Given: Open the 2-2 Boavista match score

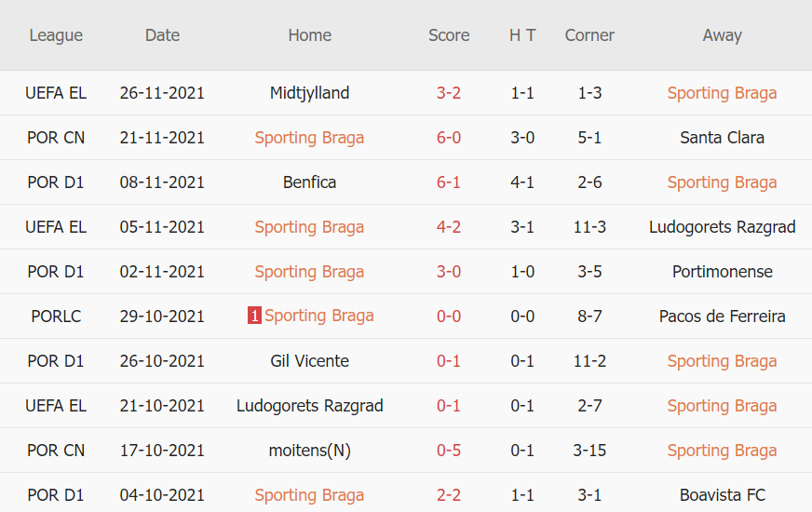Looking at the screenshot, I should [x=449, y=495].
